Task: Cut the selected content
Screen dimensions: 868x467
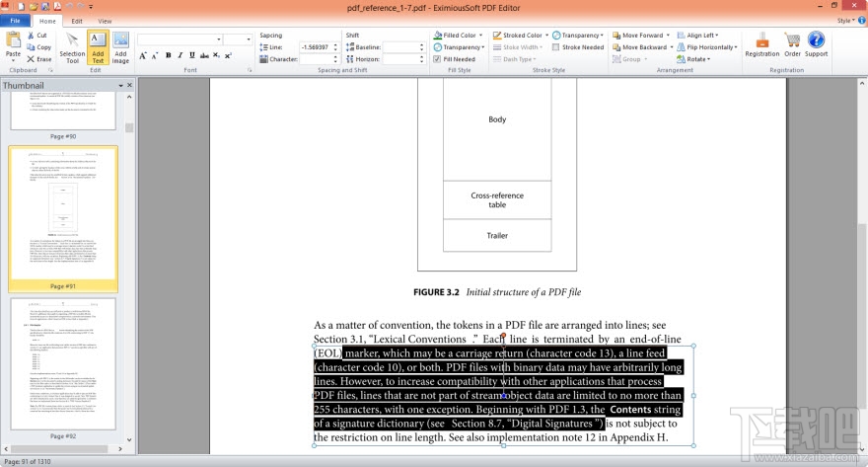Action: pyautogui.click(x=37, y=35)
